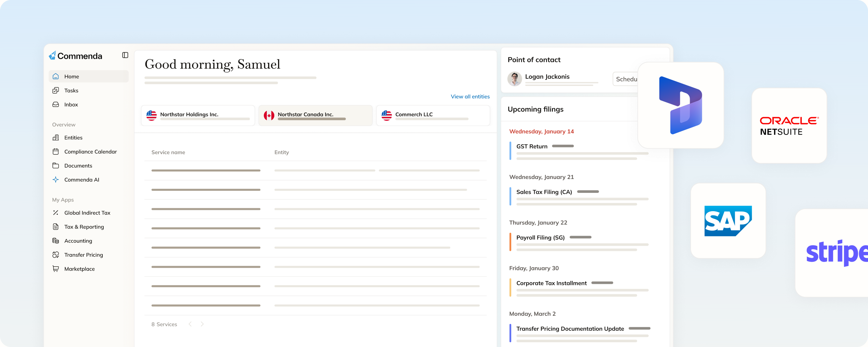Click the Transfer Pricing icon

(56, 255)
